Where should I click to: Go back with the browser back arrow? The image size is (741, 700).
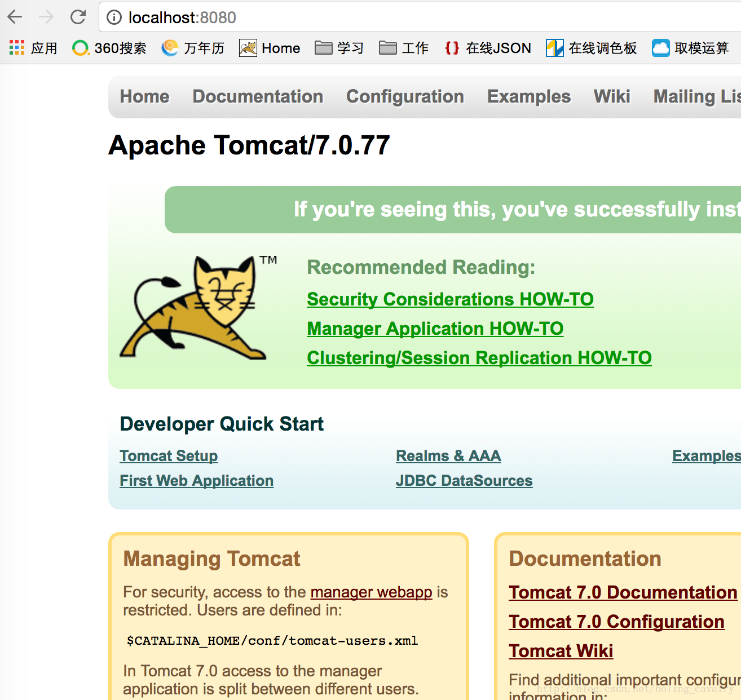coord(15,17)
